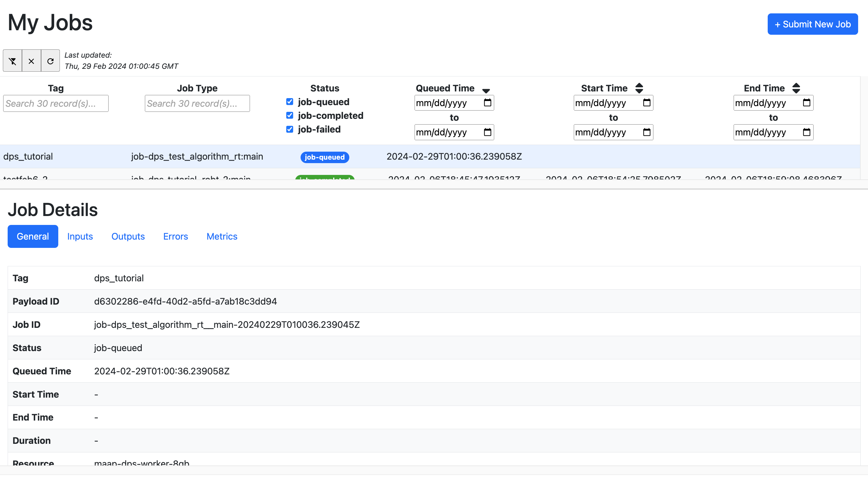Click Start Time from date field

(x=613, y=103)
